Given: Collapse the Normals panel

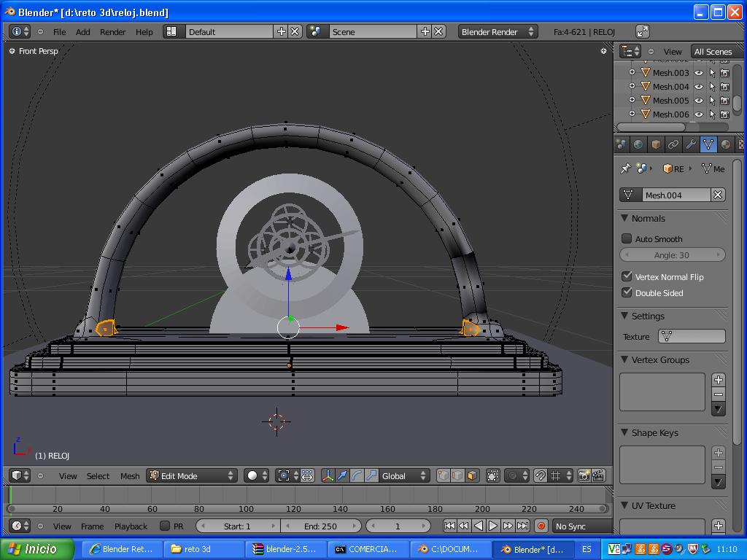Looking at the screenshot, I should pos(624,218).
